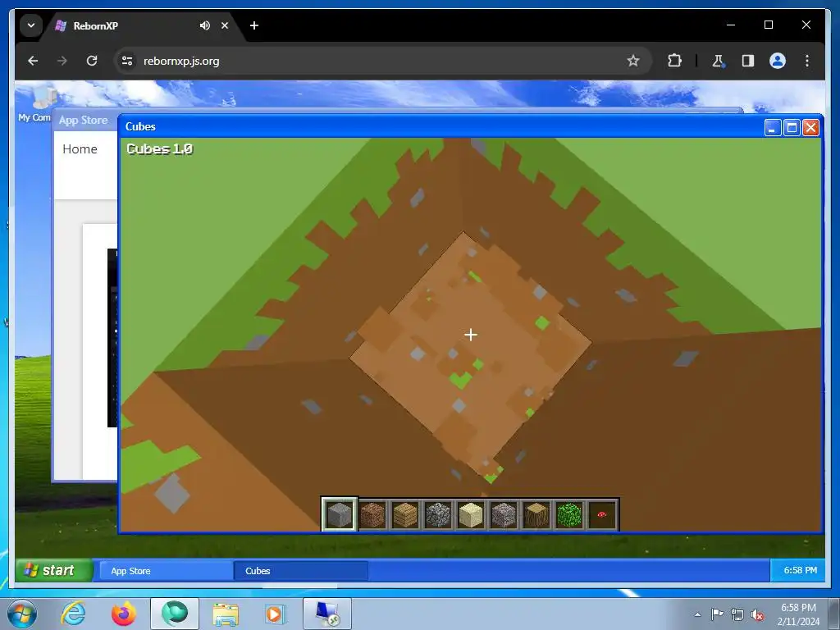Viewport: 840px width, 630px height.
Task: Select the red mushroom hotbar slot
Action: [601, 514]
